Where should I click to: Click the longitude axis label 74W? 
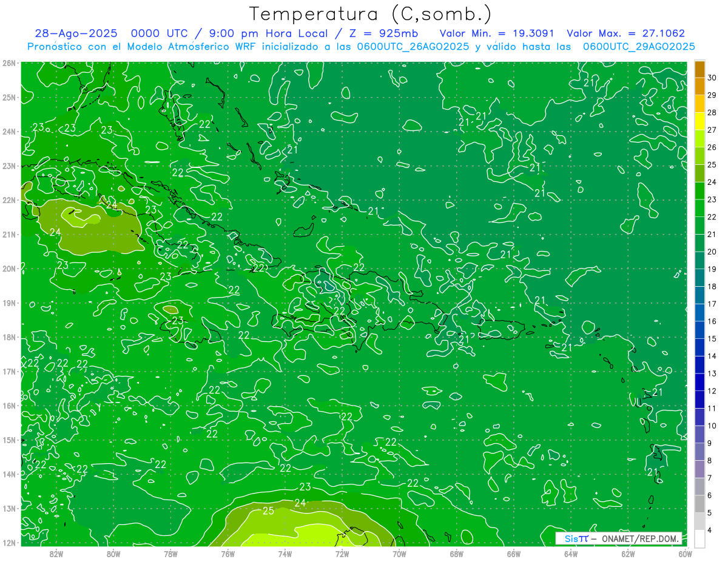tap(285, 554)
